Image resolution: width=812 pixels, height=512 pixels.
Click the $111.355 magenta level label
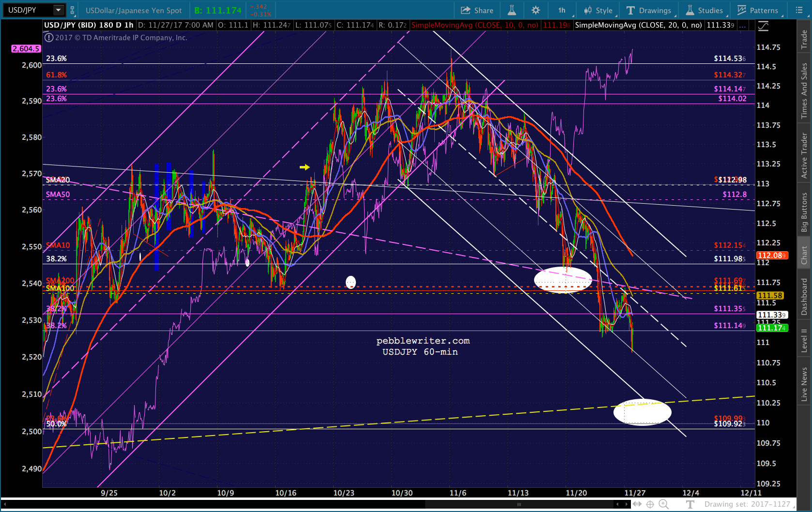730,309
